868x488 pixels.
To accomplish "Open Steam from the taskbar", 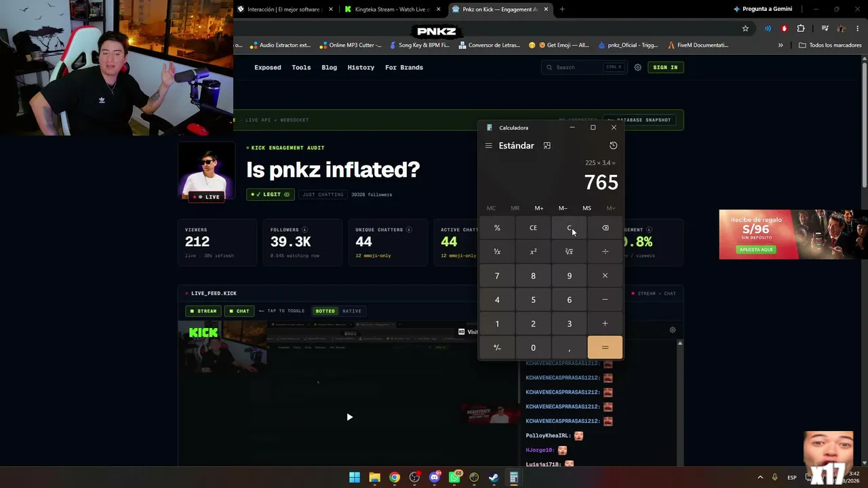I will point(494,478).
